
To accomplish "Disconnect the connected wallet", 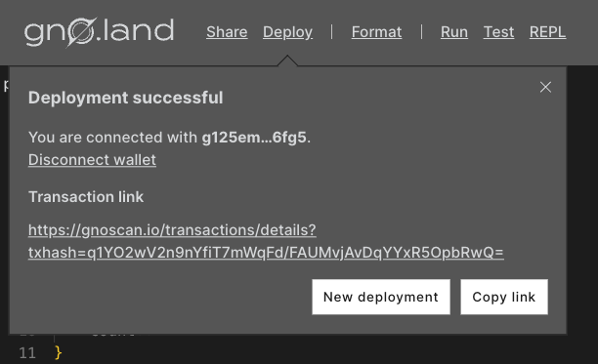I will click(x=92, y=160).
